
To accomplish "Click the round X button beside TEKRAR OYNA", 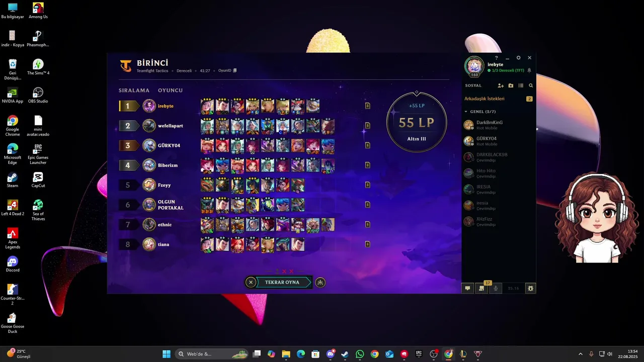I will pyautogui.click(x=251, y=282).
